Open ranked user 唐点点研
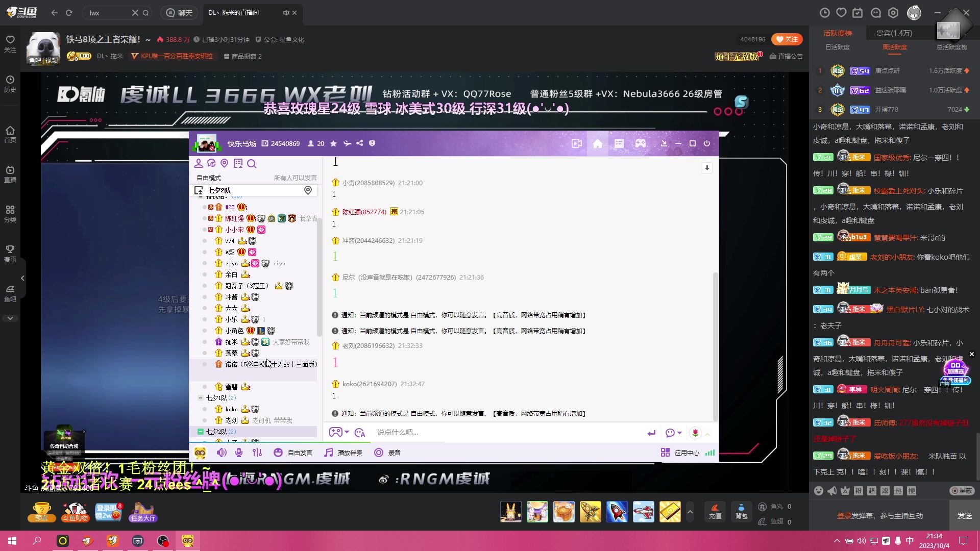Screen dimensions: 980x551 click(888, 71)
